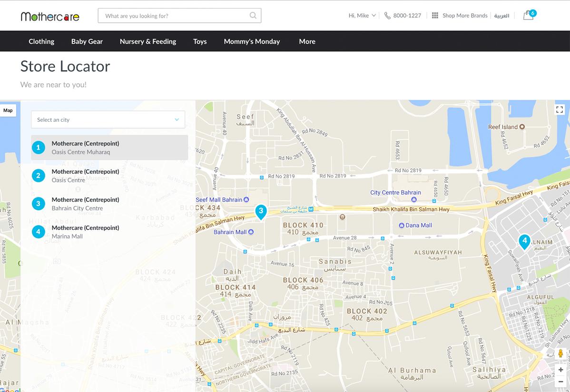Screen dimensions: 570x392
Task: Click the grid icon for Shop More Brands
Action: point(435,15)
